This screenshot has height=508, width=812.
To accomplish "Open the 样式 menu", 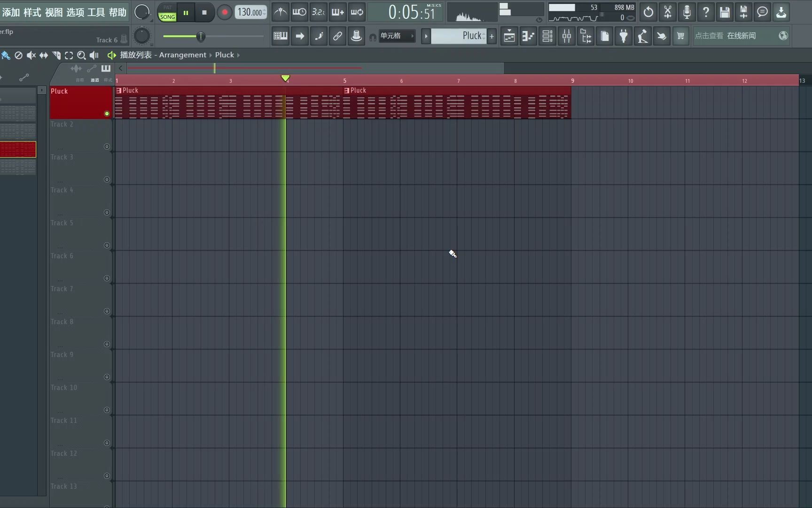I will (32, 12).
